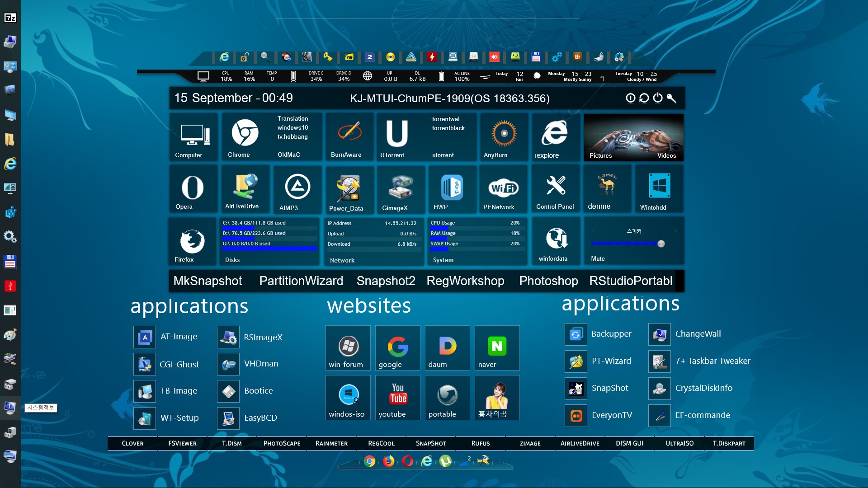Adjust the speaker volume slider

(627, 244)
